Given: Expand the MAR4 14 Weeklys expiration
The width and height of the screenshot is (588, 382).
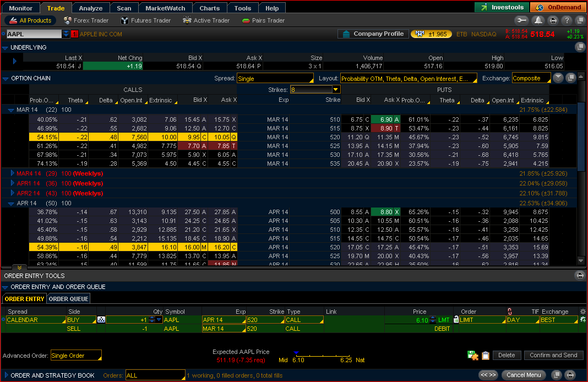Looking at the screenshot, I should (x=12, y=173).
